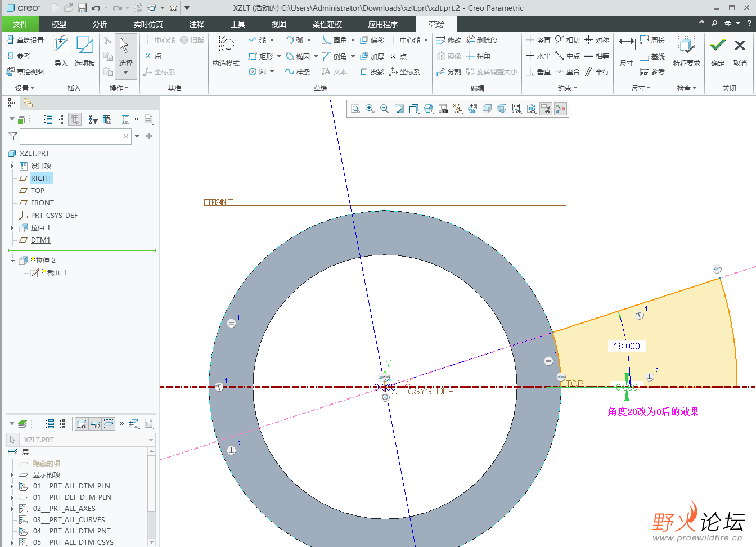Open the 选项板 palette
This screenshot has height=547, width=756.
(x=85, y=52)
